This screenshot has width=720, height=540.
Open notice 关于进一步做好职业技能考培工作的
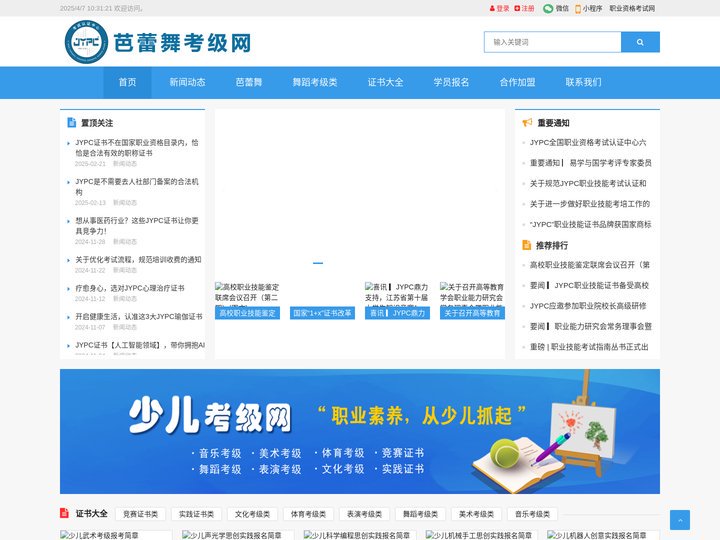pos(590,203)
